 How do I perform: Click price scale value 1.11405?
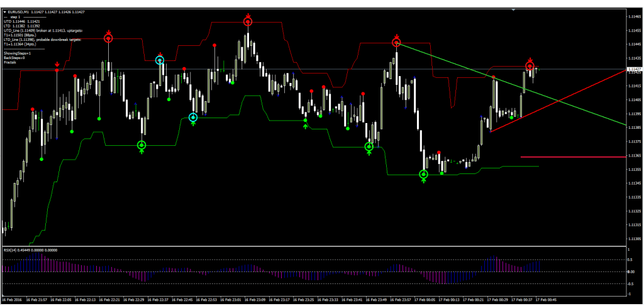635,100
